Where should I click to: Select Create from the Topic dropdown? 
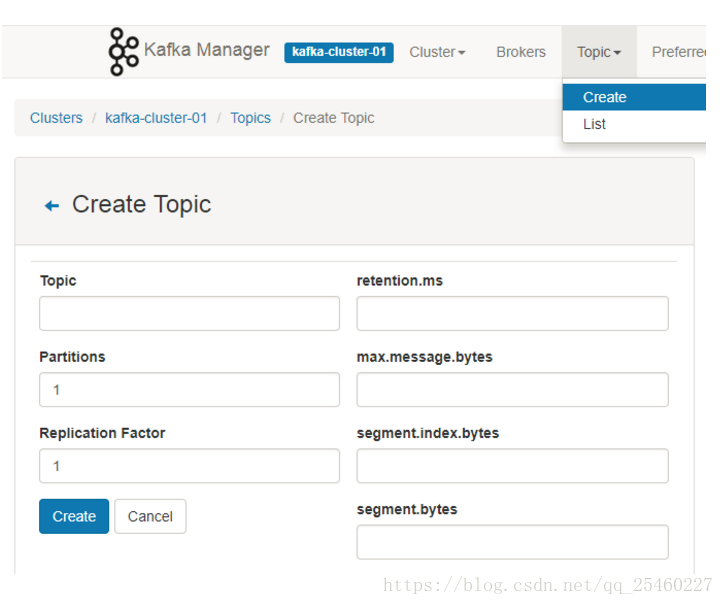click(x=634, y=97)
